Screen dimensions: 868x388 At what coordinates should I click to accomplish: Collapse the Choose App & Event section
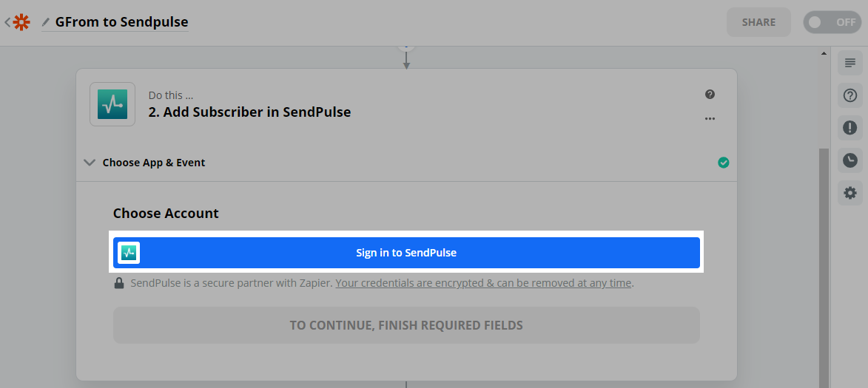pos(90,163)
